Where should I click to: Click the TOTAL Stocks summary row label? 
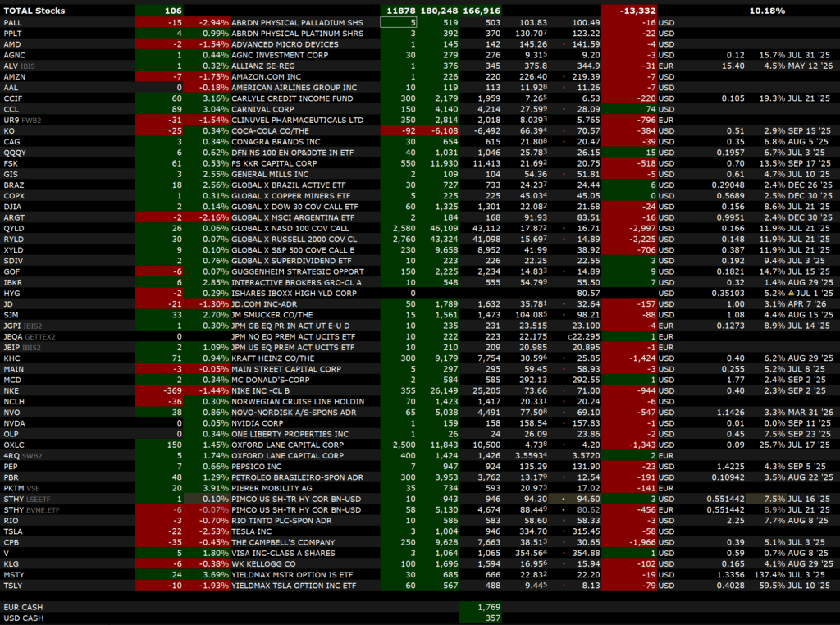click(x=34, y=11)
